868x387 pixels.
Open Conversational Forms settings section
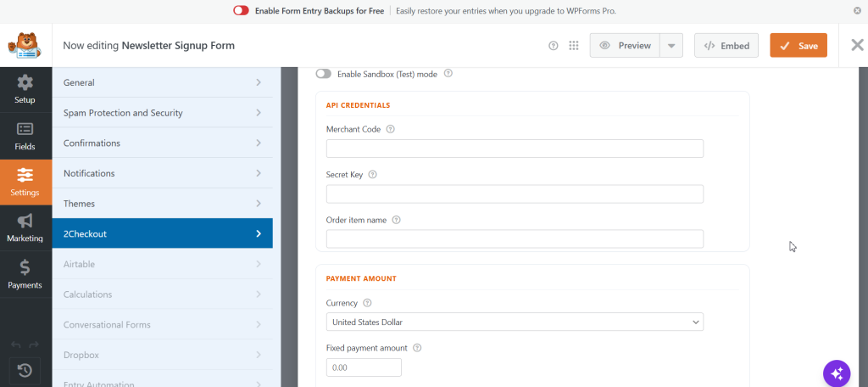[162, 324]
